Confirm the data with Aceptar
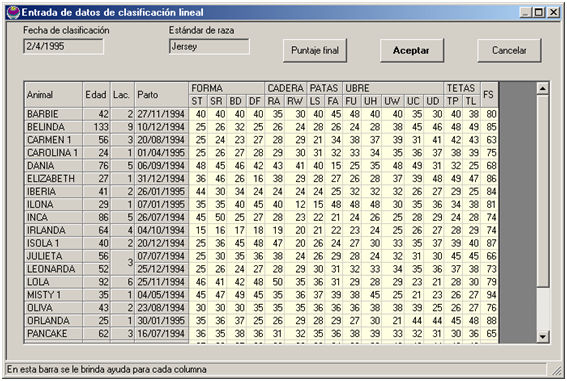 tap(412, 50)
